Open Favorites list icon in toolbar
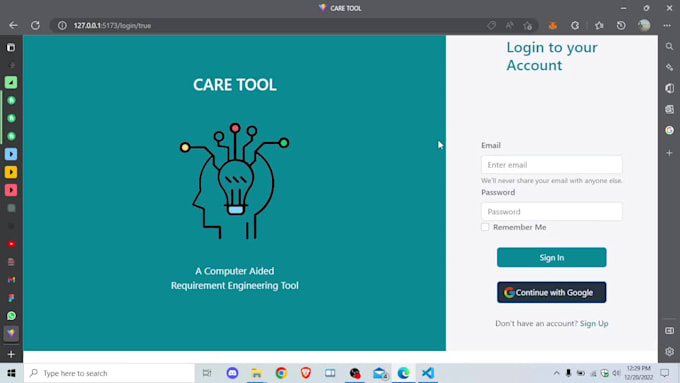This screenshot has width=680, height=383. 599,26
